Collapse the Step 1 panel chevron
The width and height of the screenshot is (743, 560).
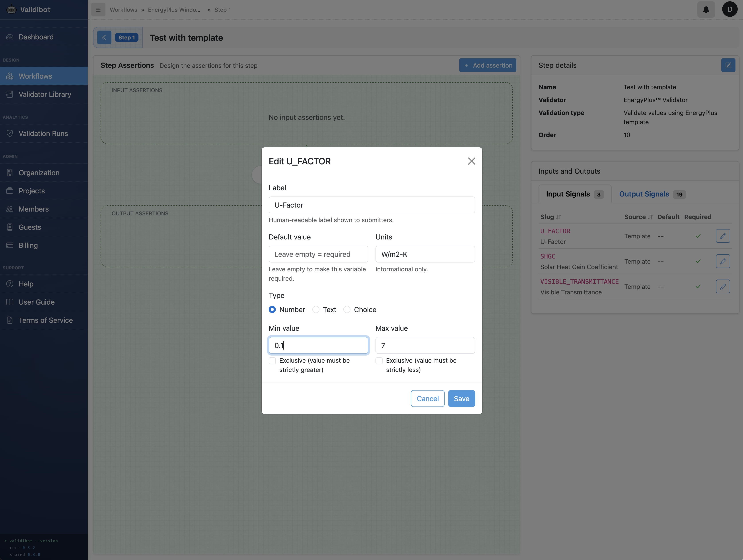coord(104,37)
